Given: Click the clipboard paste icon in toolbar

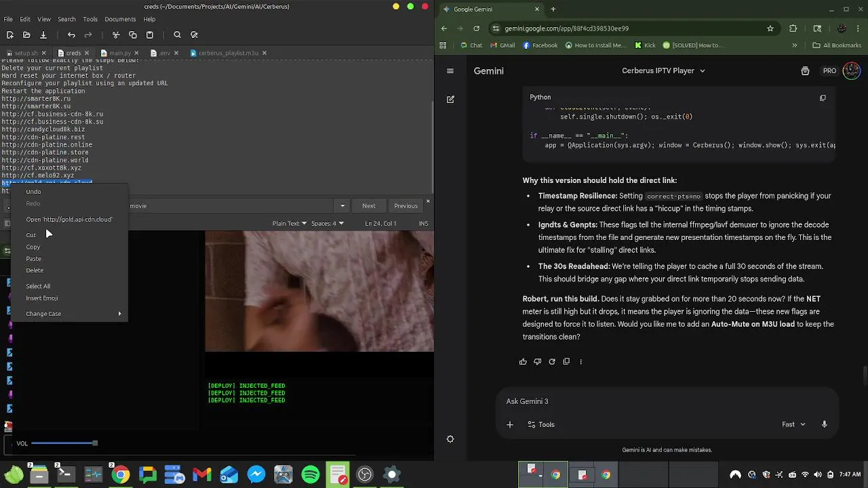Looking at the screenshot, I should point(150,35).
